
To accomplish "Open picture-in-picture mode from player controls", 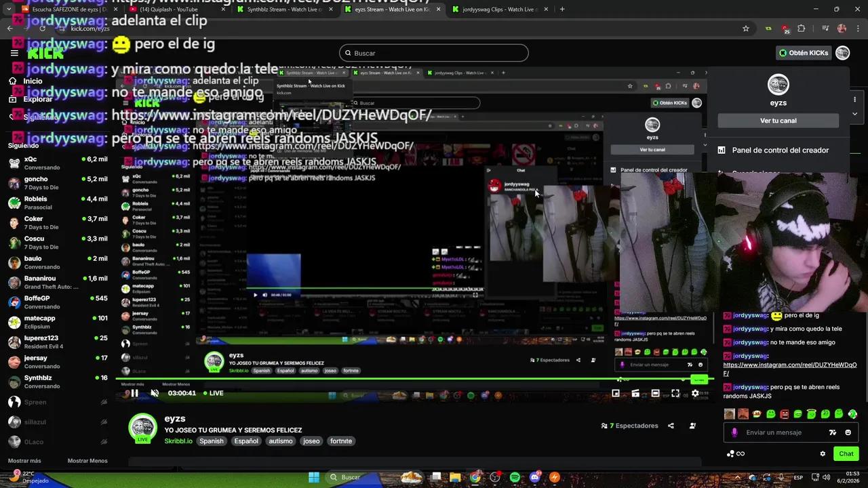I will [x=616, y=393].
